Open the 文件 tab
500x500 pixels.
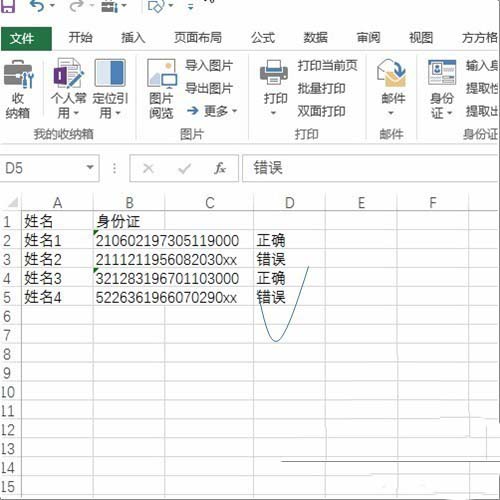pyautogui.click(x=26, y=38)
